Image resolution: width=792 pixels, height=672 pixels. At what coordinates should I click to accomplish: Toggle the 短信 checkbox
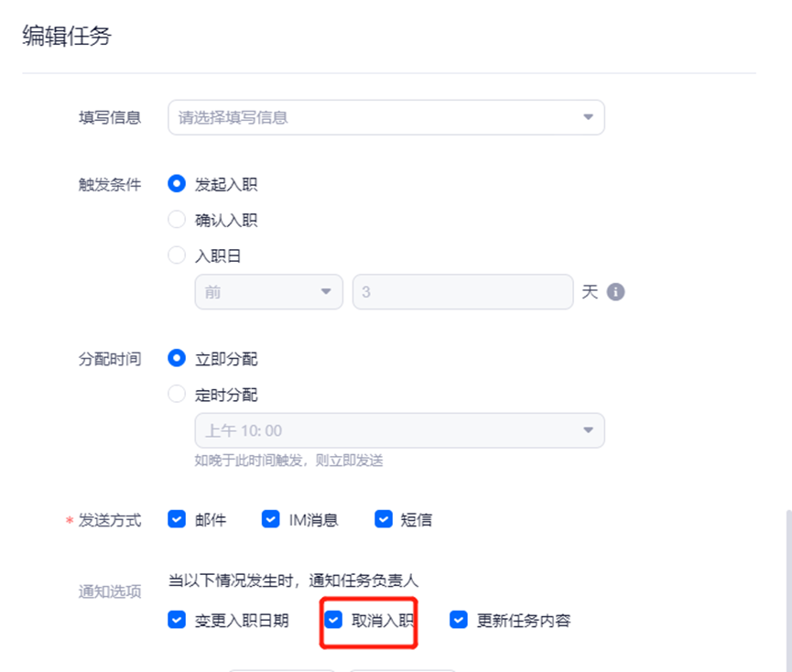384,519
